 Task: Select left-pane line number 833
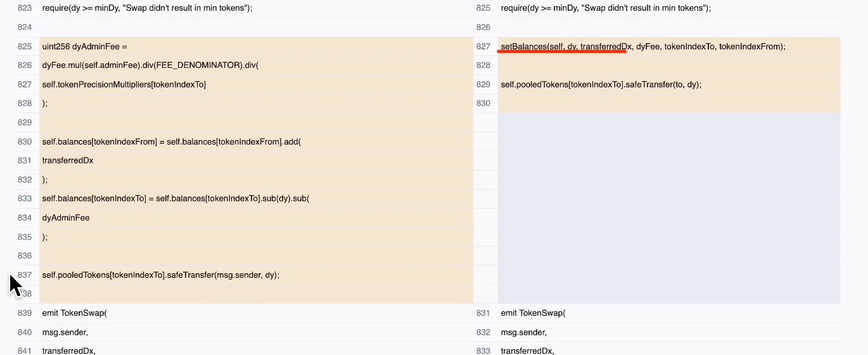point(25,198)
